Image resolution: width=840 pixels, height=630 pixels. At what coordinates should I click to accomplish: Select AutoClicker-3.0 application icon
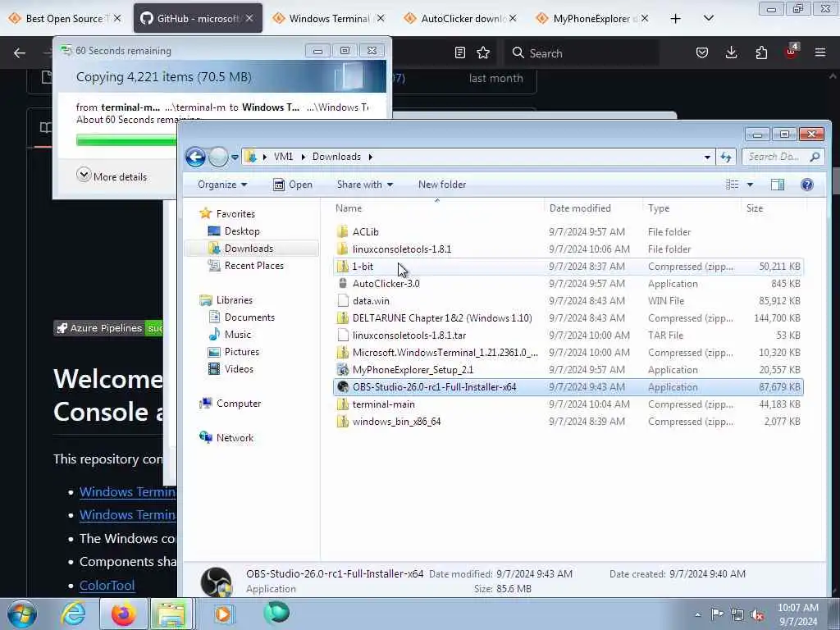[x=343, y=283]
